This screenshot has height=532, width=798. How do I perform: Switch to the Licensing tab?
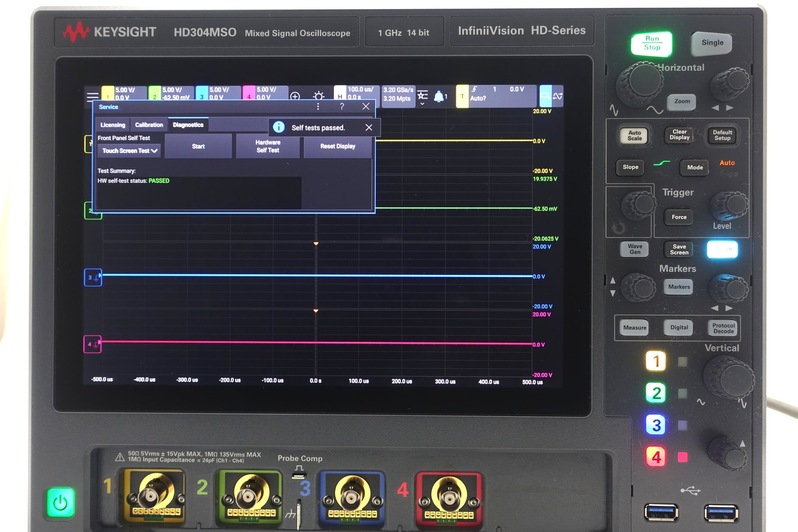[x=113, y=125]
